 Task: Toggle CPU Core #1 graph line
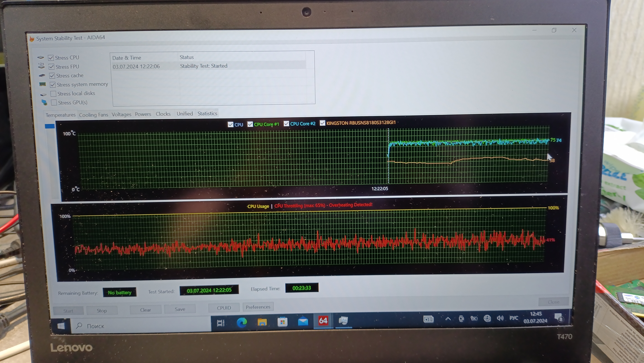click(250, 124)
